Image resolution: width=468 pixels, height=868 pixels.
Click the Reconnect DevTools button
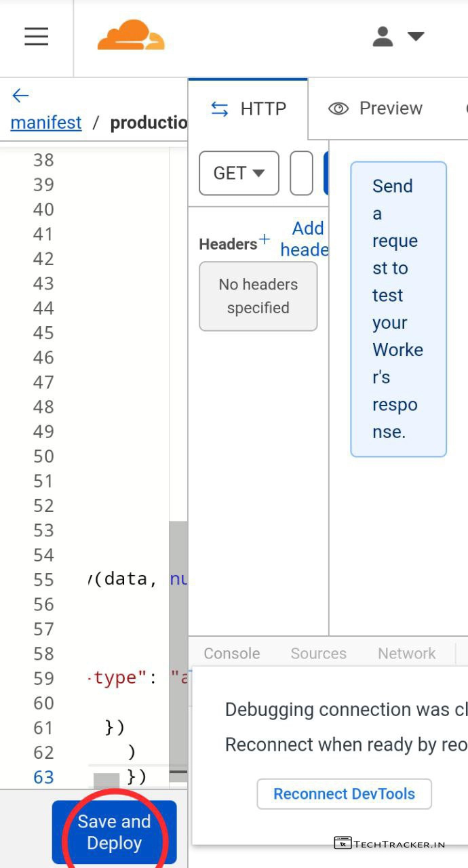coord(344,793)
